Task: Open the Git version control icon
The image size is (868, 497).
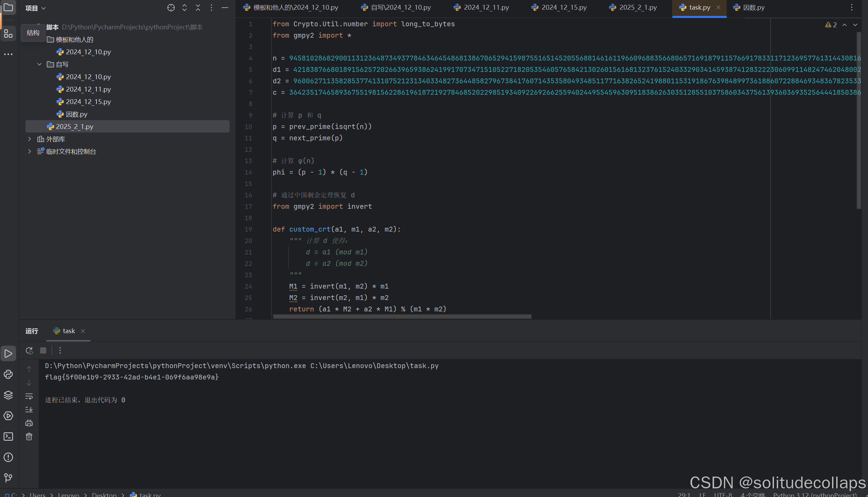Action: point(8,478)
